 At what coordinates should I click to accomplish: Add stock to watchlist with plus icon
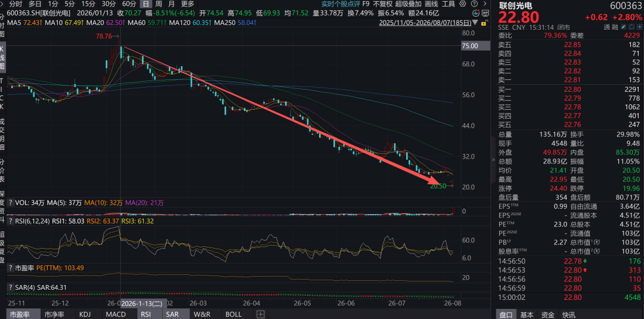click(639, 27)
